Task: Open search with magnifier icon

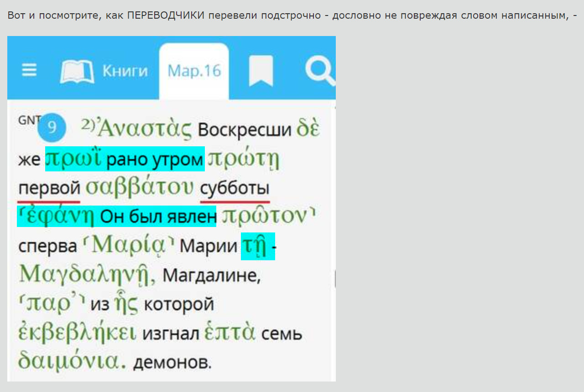Action: click(x=321, y=72)
